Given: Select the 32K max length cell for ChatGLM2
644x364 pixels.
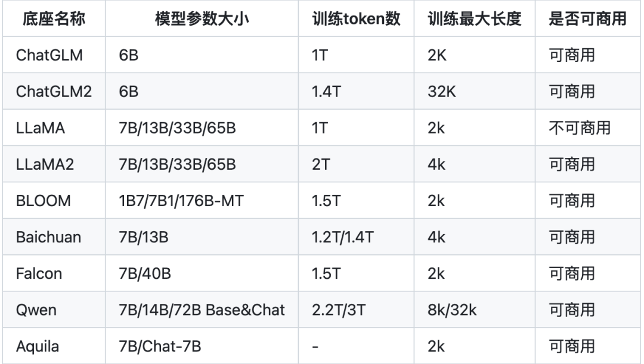Looking at the screenshot, I should click(442, 92).
